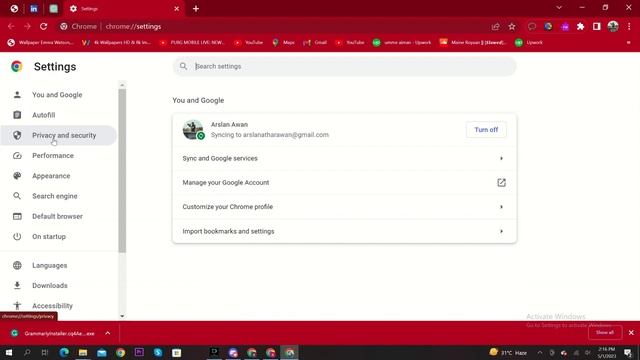Image resolution: width=640 pixels, height=360 pixels.
Task: Expand Import bookmarks and settings
Action: click(x=344, y=231)
